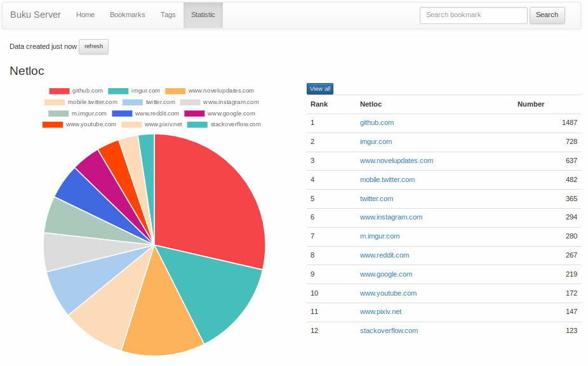Toggle the stackoverflow.com legend swatch

pos(197,125)
